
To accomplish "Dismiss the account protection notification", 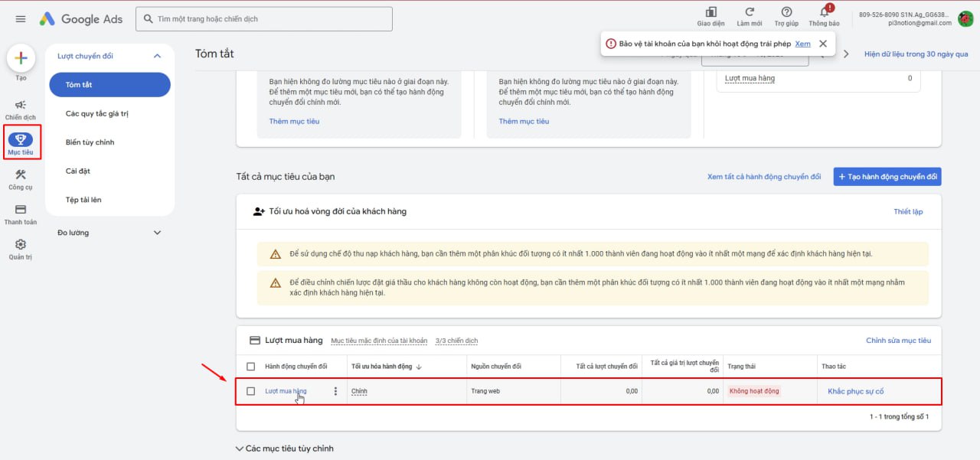I will (822, 44).
